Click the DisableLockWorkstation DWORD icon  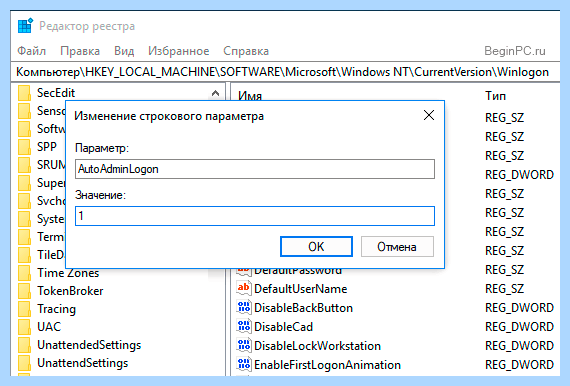tap(244, 345)
